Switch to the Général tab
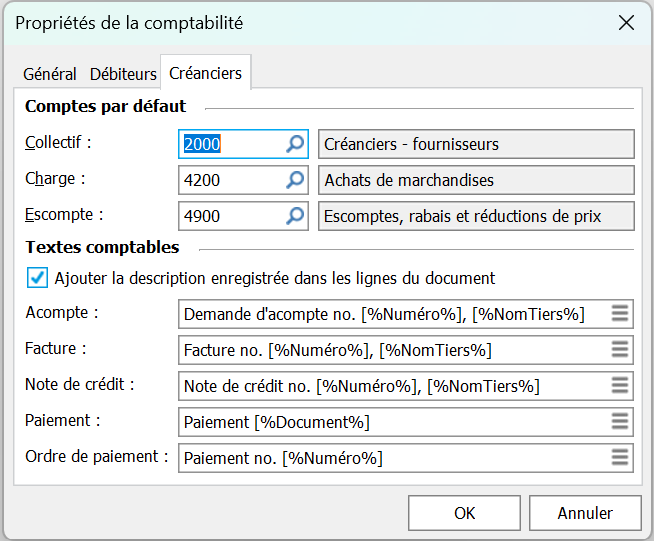The height and width of the screenshot is (541, 654). (50, 74)
